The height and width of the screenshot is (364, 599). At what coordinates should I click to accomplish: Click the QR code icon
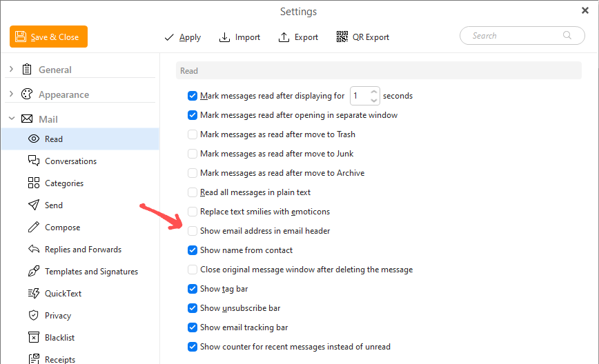tap(342, 37)
